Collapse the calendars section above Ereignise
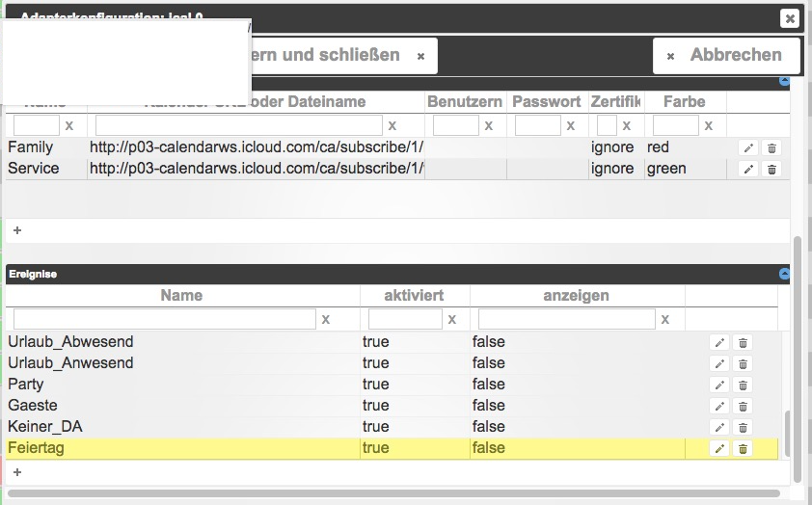The width and height of the screenshot is (812, 505). click(784, 81)
